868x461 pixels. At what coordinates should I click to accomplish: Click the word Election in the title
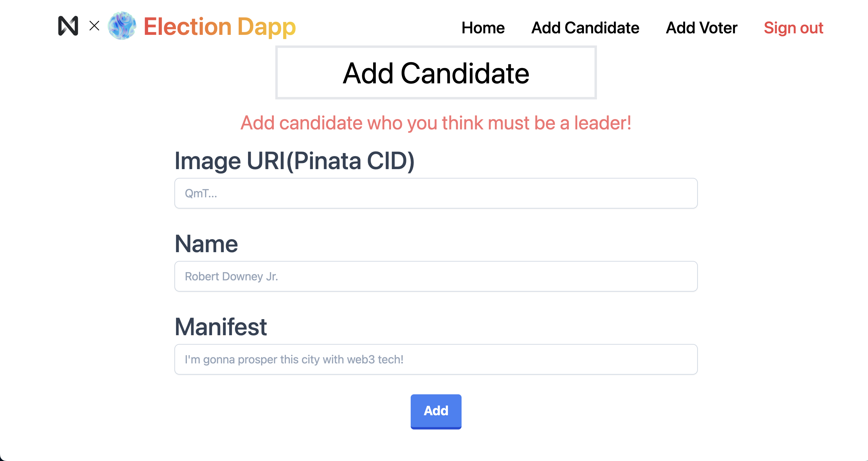[188, 26]
